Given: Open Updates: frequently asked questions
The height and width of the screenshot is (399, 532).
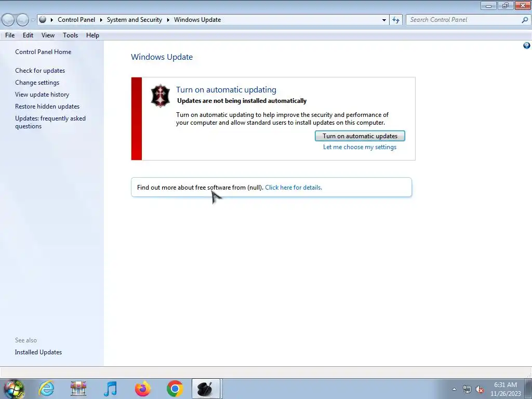Looking at the screenshot, I should tap(50, 122).
